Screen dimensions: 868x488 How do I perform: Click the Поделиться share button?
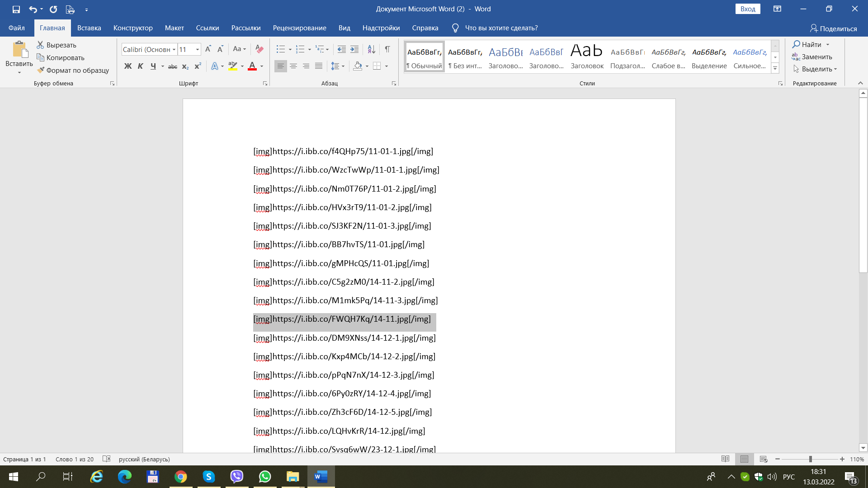click(833, 28)
